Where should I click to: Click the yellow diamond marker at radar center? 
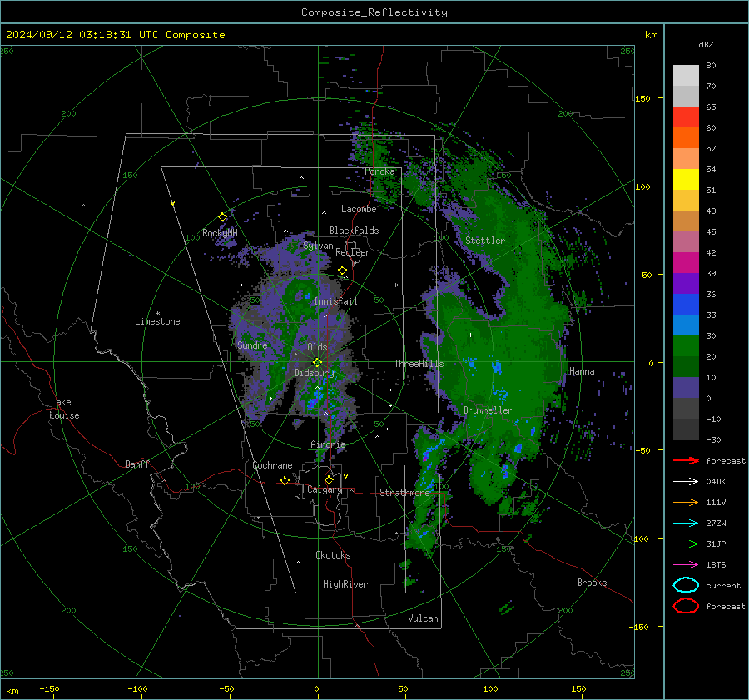(x=317, y=363)
